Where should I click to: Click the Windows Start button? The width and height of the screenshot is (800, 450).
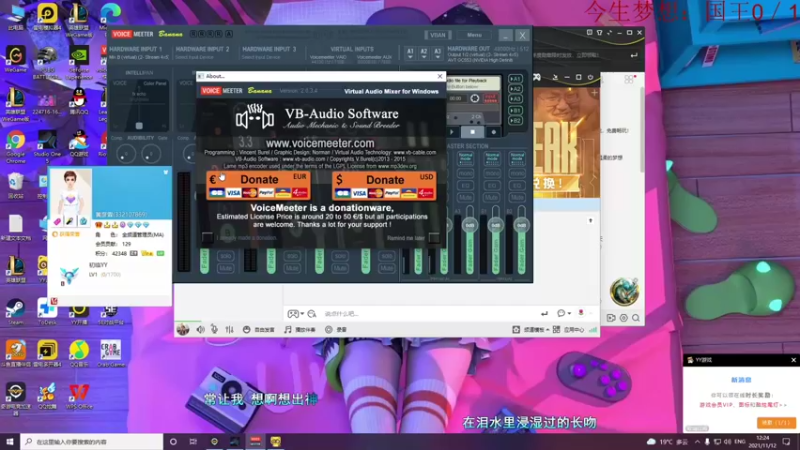click(x=10, y=441)
